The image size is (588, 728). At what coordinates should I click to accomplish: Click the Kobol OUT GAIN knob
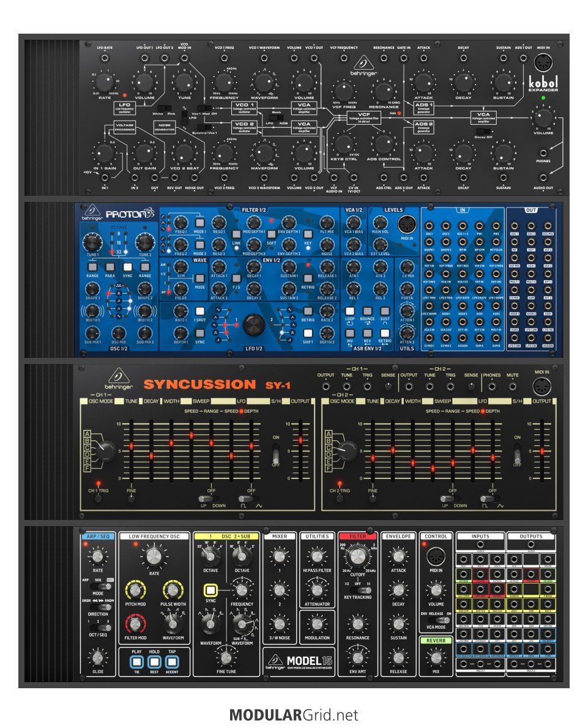tap(144, 153)
